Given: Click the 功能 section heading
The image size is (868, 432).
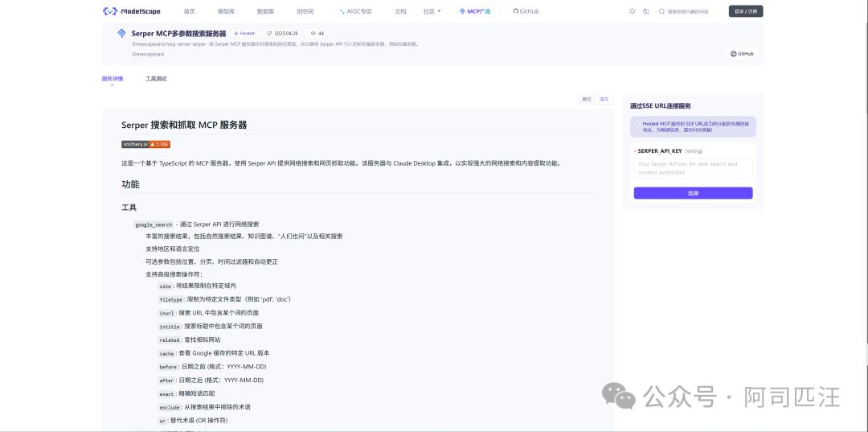Looking at the screenshot, I should click(131, 184).
